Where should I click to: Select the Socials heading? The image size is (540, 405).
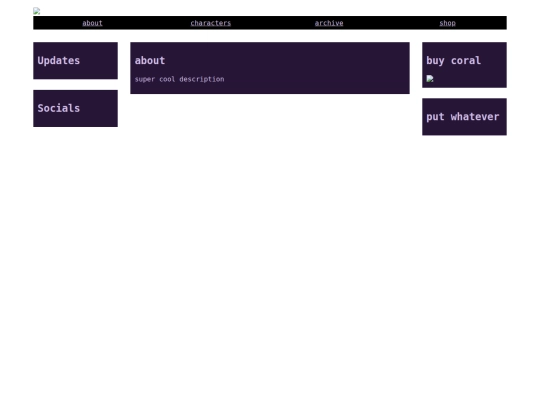[x=59, y=108]
